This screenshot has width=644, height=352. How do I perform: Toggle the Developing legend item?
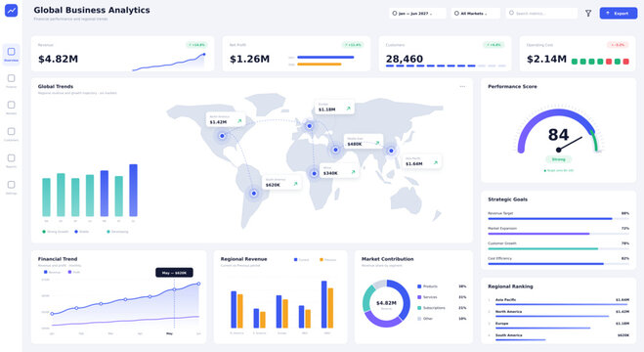[x=117, y=232]
